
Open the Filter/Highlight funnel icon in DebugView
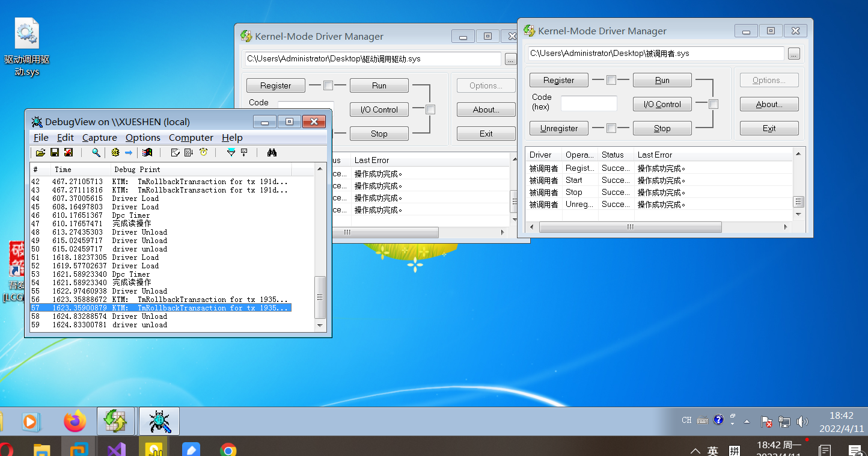pos(231,153)
